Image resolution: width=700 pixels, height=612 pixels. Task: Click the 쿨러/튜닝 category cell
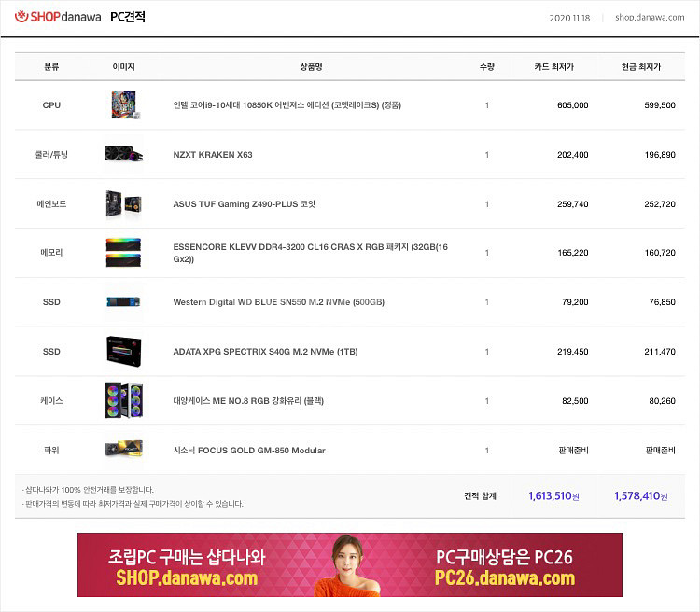click(x=51, y=155)
